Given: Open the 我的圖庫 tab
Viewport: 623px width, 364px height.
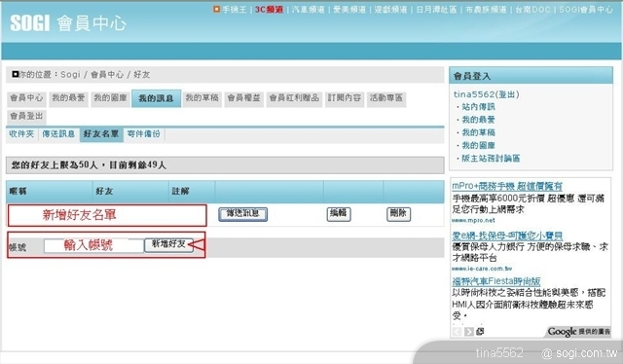Looking at the screenshot, I should (x=110, y=98).
